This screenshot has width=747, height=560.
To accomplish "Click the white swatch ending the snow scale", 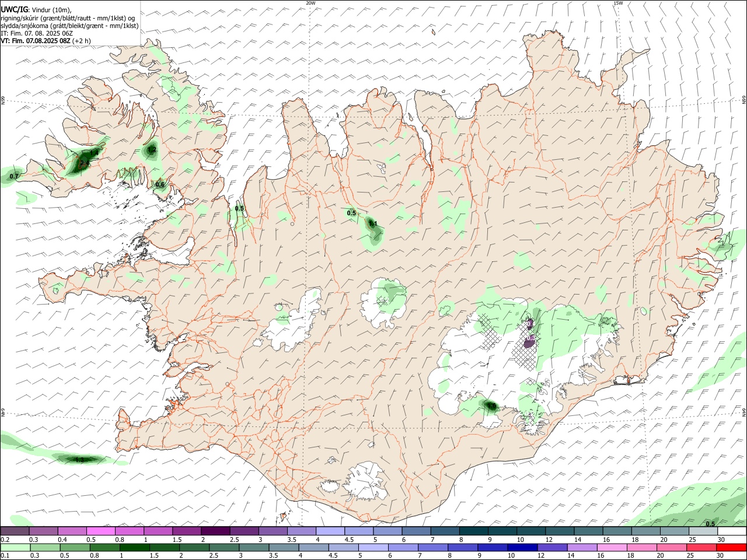I will coord(732,531).
